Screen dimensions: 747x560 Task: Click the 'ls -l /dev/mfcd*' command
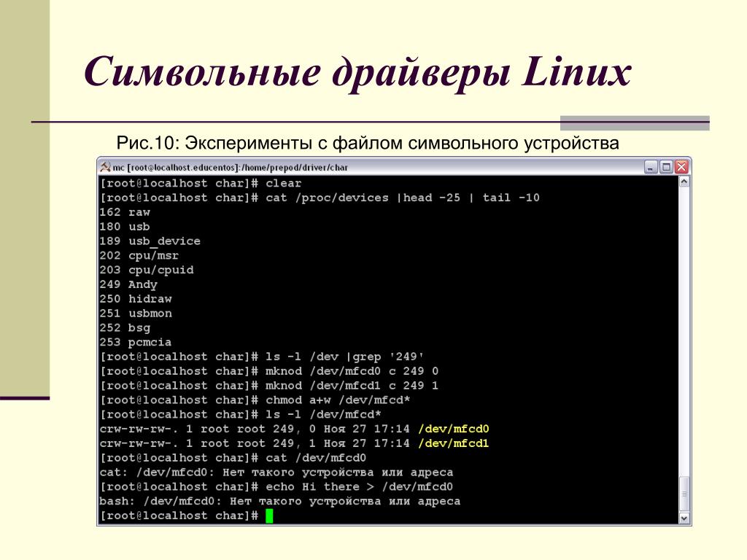323,415
